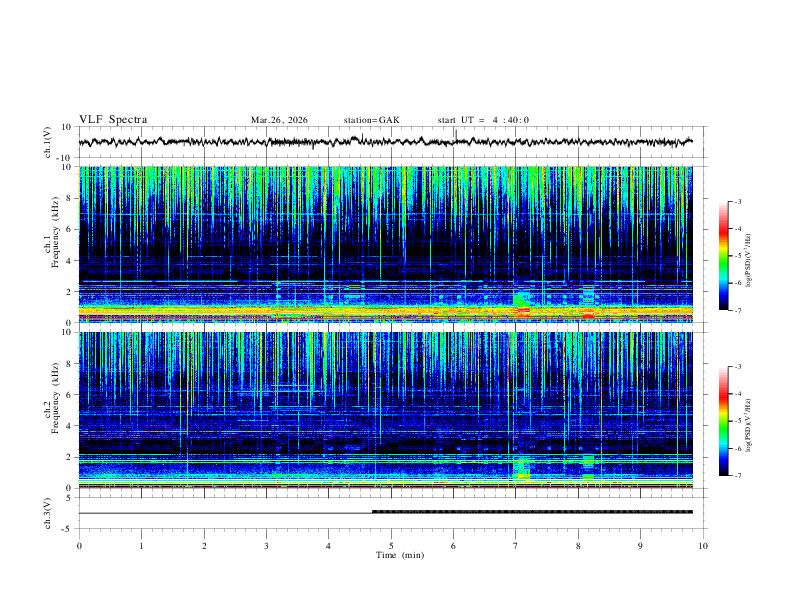Select the "start UT = 4 :40: 0" text
The image size is (792, 612).
coord(483,120)
